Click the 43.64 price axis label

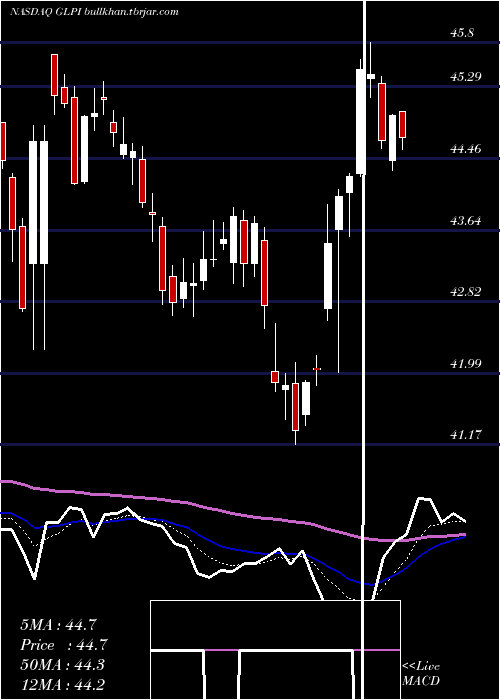tap(466, 221)
